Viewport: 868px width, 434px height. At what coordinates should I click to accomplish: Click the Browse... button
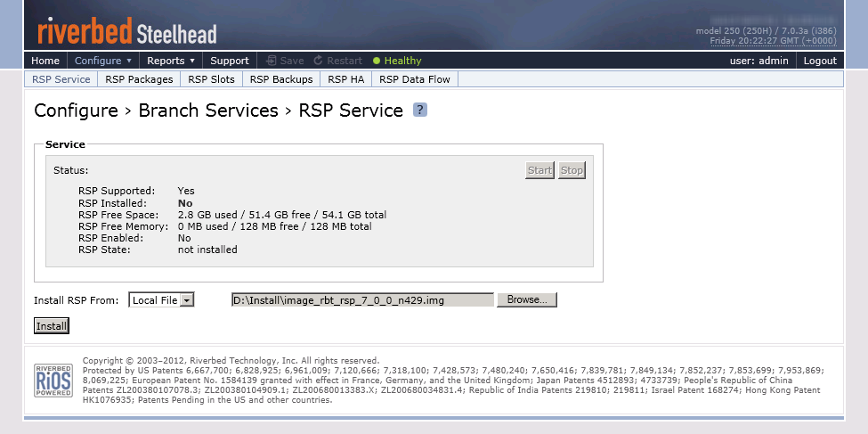pos(527,299)
